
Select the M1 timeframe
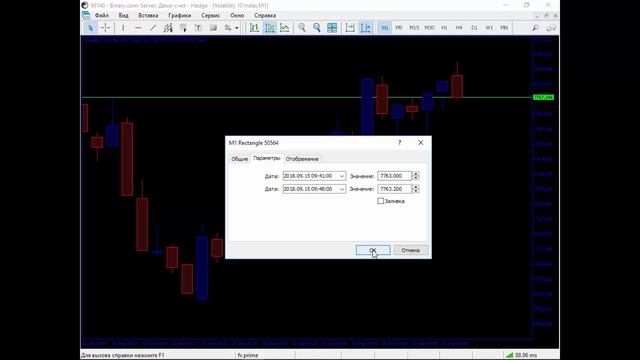pyautogui.click(x=384, y=28)
